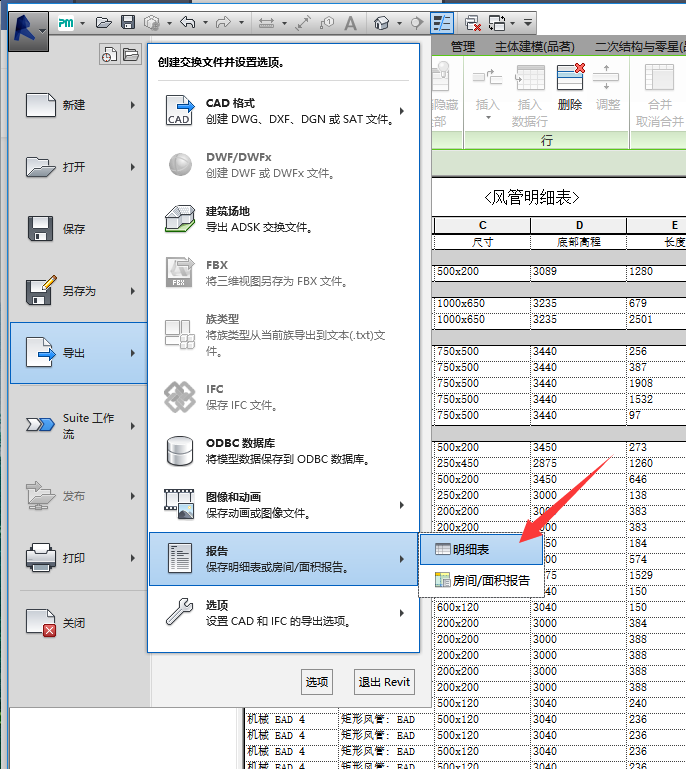Select column header C in schedule

click(x=483, y=225)
